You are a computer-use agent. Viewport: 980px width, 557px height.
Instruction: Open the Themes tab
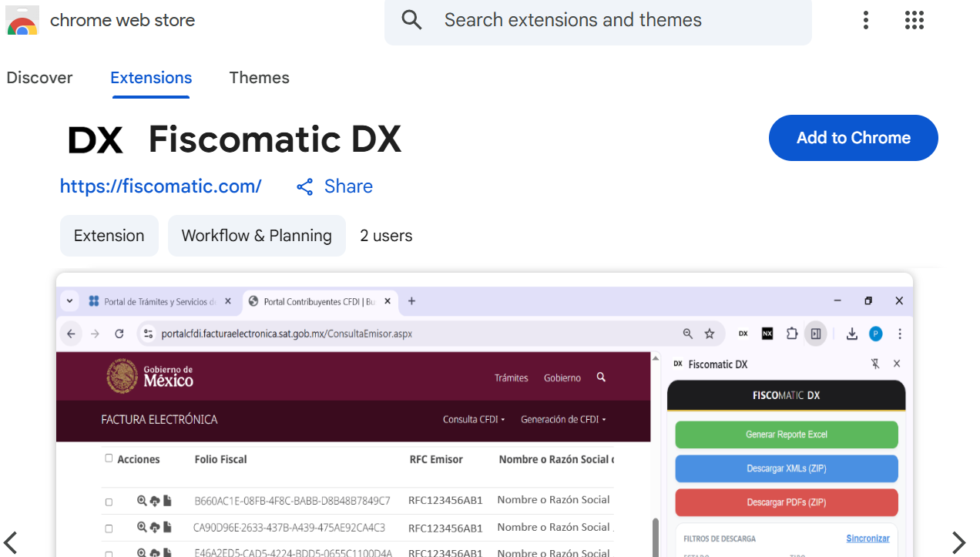pos(259,78)
